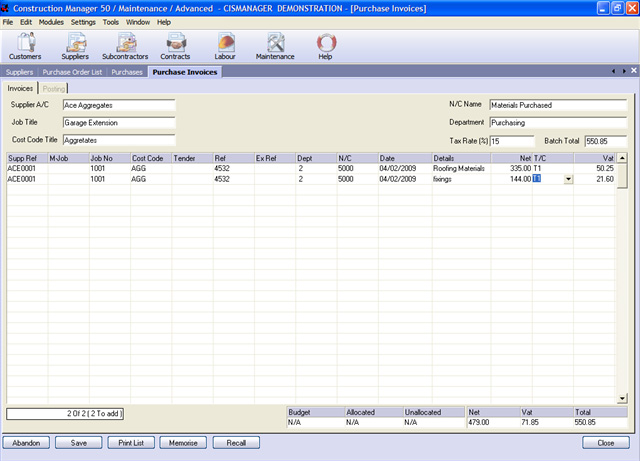Click the Cost Code column header
The height and width of the screenshot is (461, 640).
pos(151,158)
